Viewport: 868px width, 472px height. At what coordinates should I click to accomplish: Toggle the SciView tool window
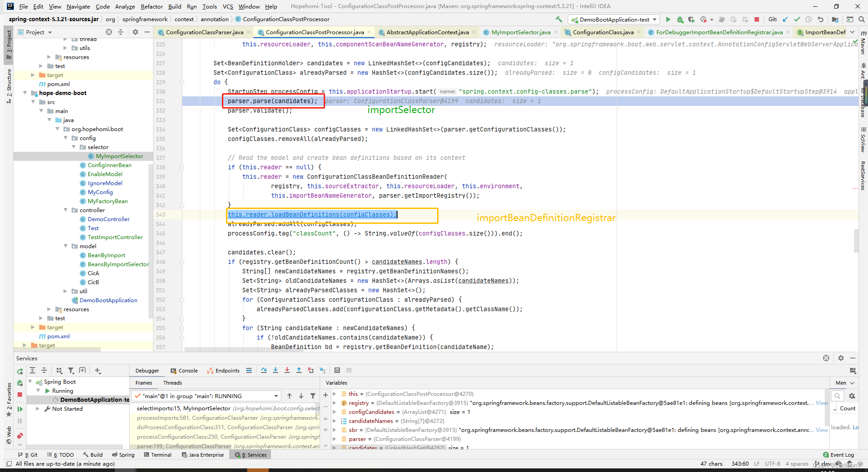click(863, 140)
